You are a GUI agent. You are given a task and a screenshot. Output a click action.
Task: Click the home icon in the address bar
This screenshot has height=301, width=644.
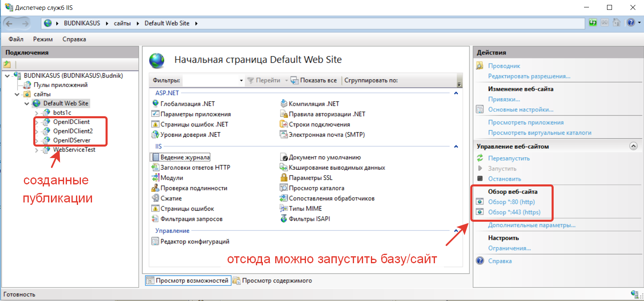[616, 23]
